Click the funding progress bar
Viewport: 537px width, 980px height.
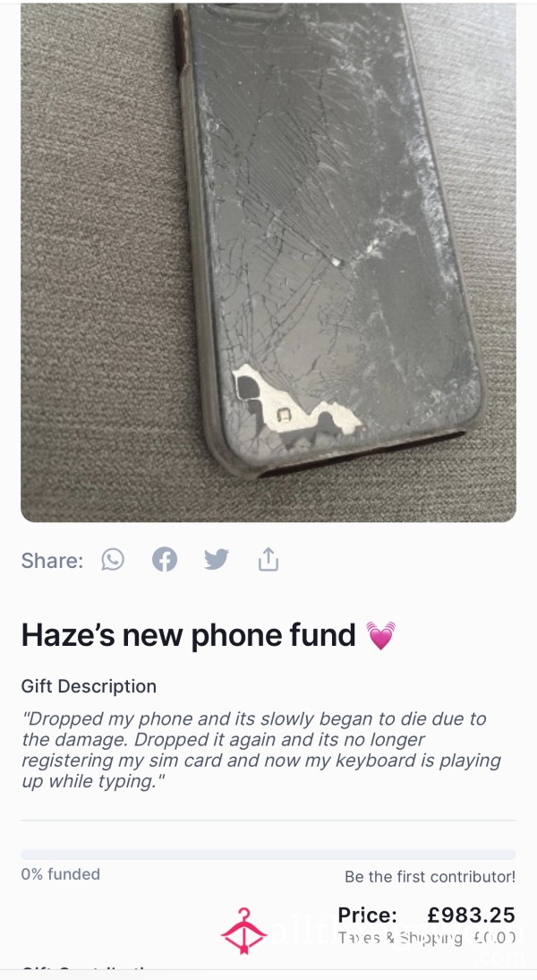click(268, 855)
